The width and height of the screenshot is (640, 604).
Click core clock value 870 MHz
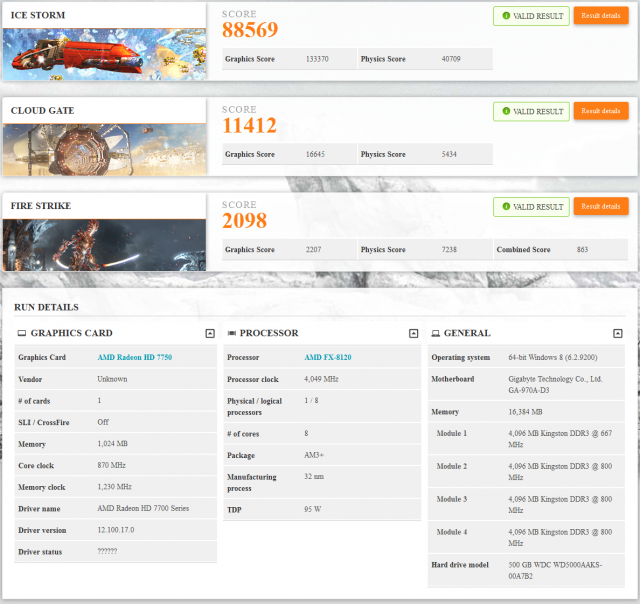coord(111,465)
